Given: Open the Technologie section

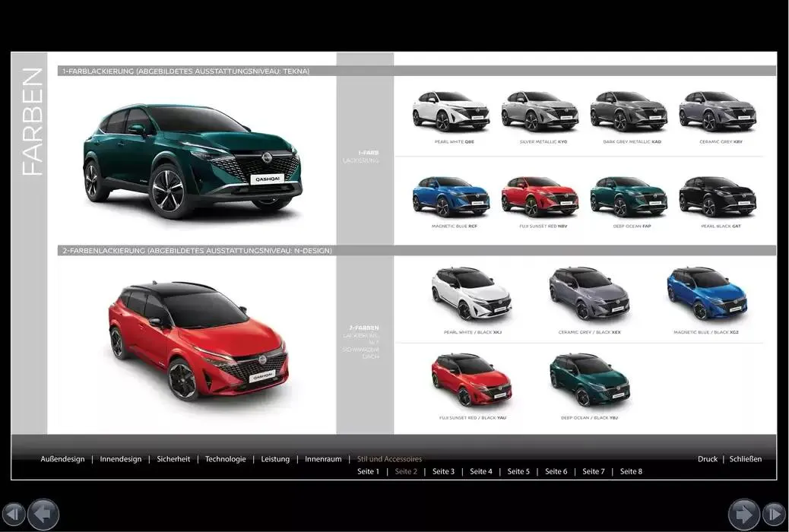Looking at the screenshot, I should tap(226, 459).
